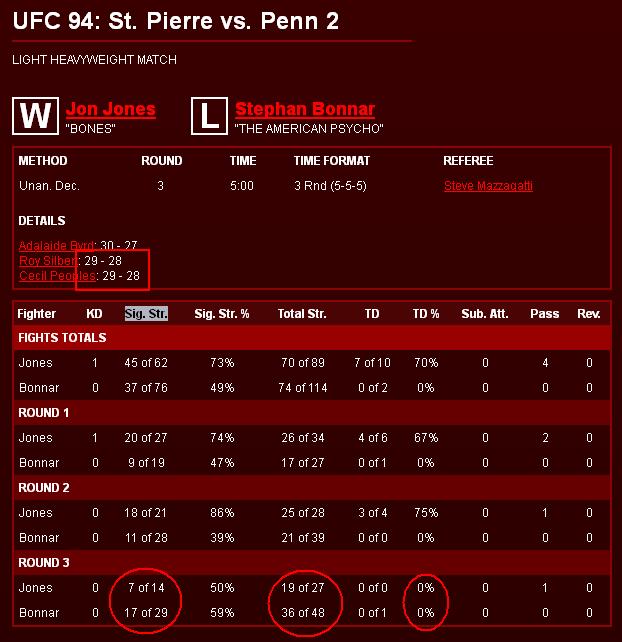Click the KD column header
The width and height of the screenshot is (622, 642).
(x=95, y=314)
